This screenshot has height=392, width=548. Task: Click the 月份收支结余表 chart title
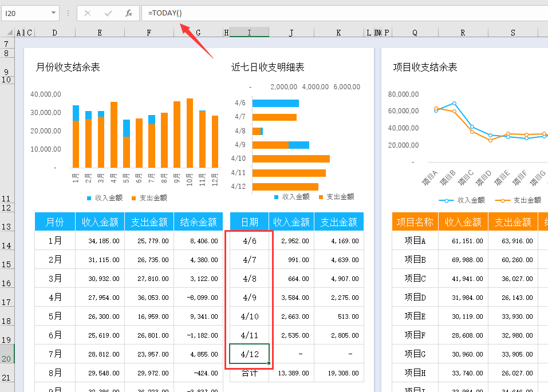coord(68,67)
